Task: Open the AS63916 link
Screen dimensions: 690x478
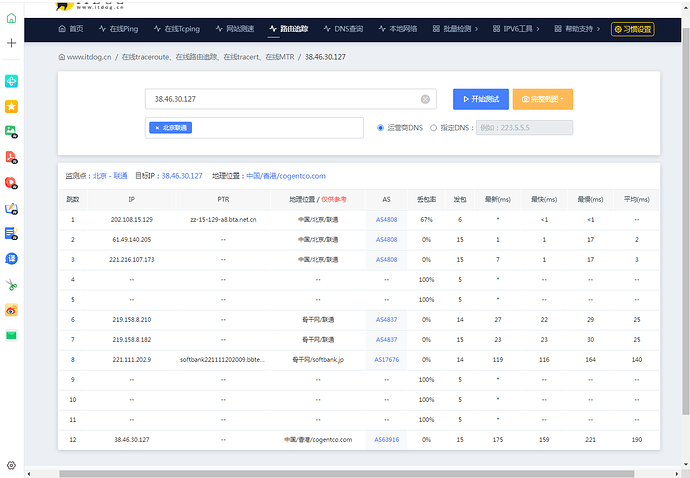Action: point(386,440)
